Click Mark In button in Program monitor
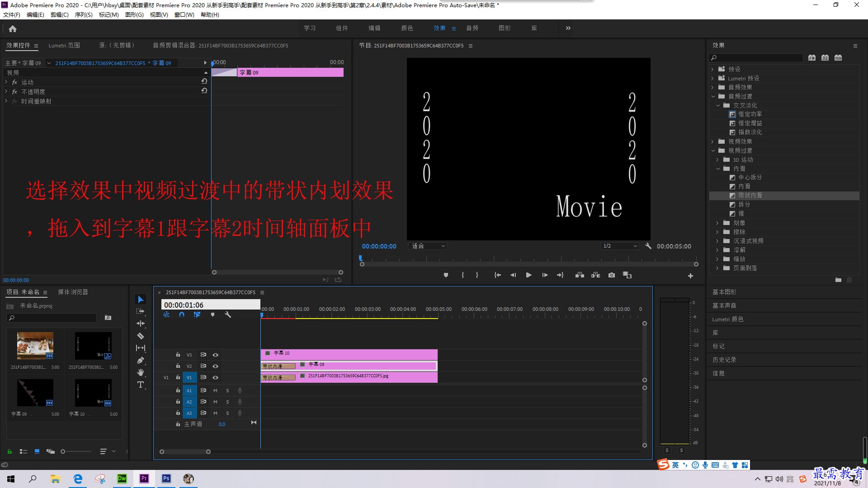 coord(462,275)
